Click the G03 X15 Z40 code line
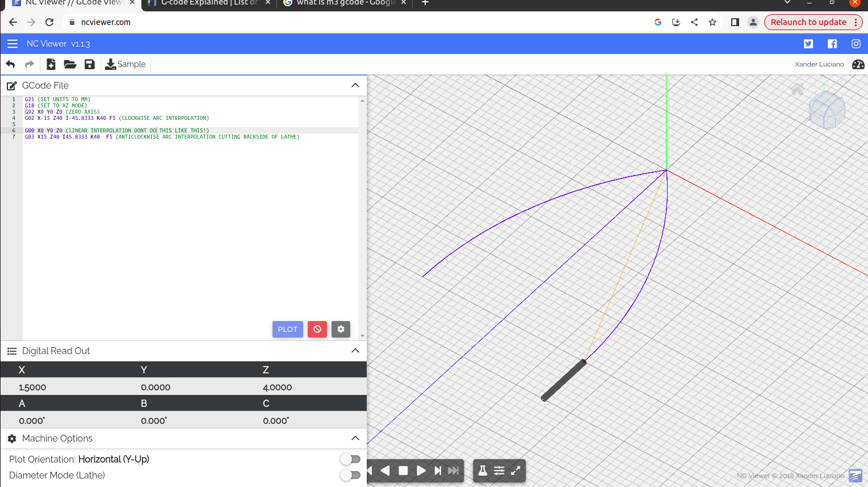Image resolution: width=868 pixels, height=487 pixels. click(x=162, y=137)
